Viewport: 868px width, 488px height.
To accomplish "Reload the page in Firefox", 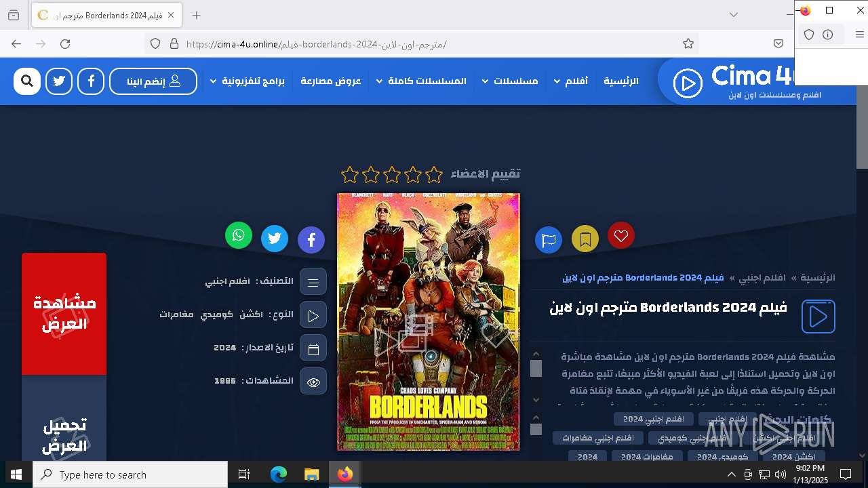I will coord(65,44).
